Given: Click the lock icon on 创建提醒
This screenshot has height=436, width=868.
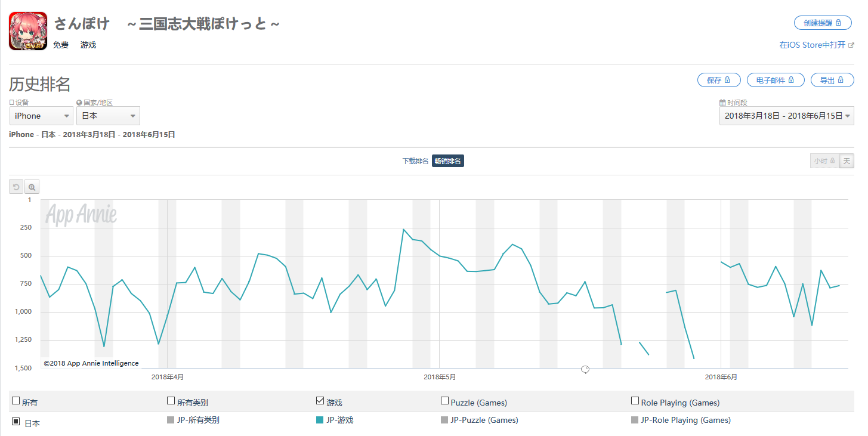Looking at the screenshot, I should pos(838,23).
